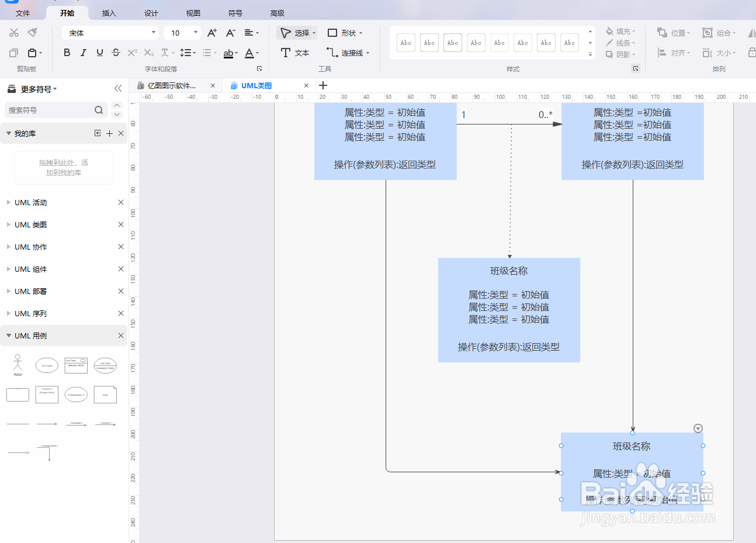Open the line spacing dropdown
Screen dimensions: 756x543
tap(188, 53)
